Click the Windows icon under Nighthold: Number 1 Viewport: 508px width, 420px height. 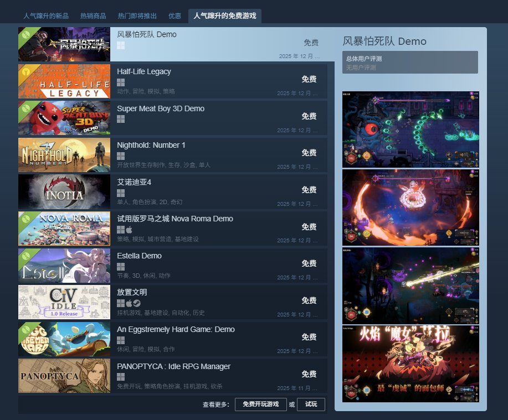[121, 156]
